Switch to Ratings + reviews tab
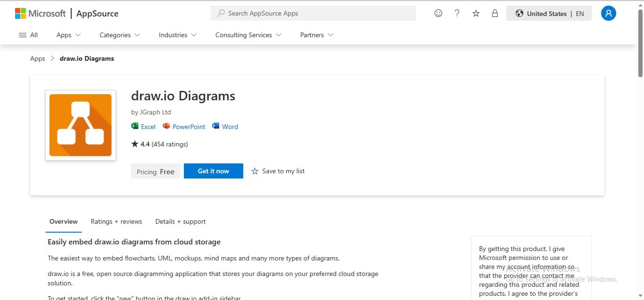 click(x=116, y=221)
